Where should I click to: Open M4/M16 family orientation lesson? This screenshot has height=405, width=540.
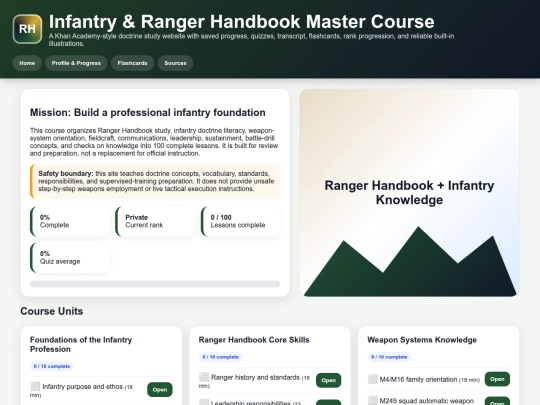coord(497,379)
